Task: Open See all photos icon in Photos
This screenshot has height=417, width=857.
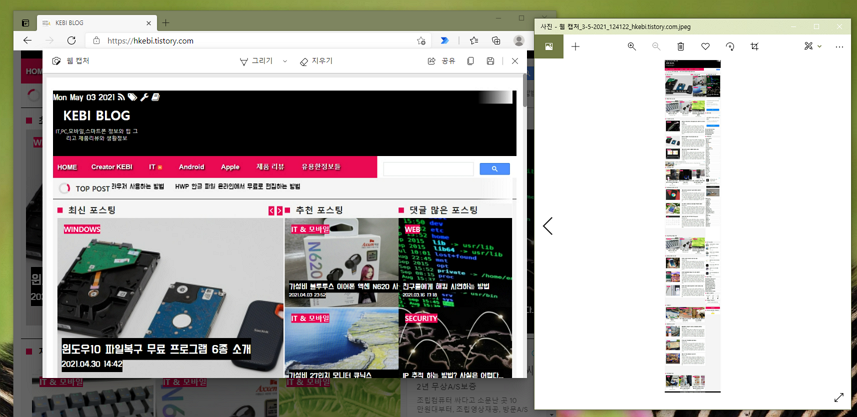Action: [548, 46]
